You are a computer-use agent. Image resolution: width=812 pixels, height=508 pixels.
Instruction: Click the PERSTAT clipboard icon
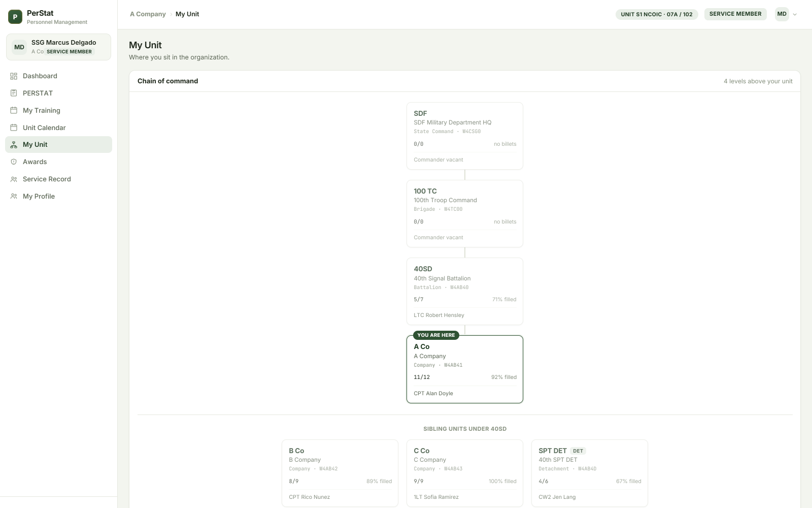click(x=14, y=93)
